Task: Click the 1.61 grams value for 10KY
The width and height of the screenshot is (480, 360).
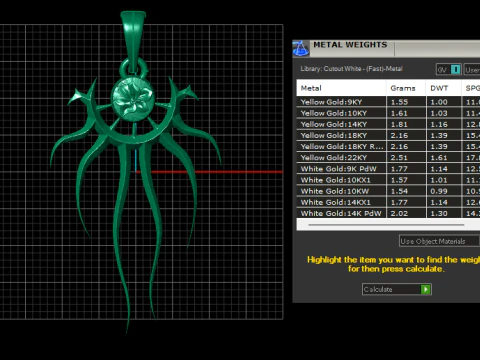Action: pyautogui.click(x=399, y=113)
